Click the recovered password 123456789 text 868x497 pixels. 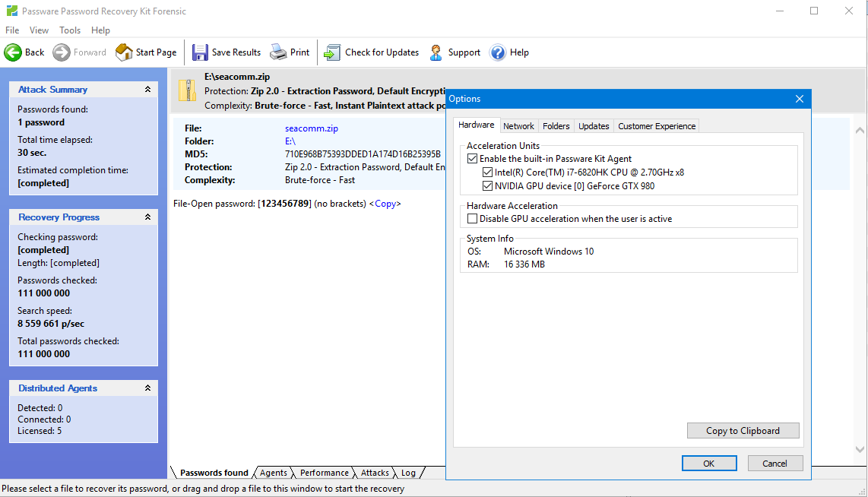tap(284, 204)
